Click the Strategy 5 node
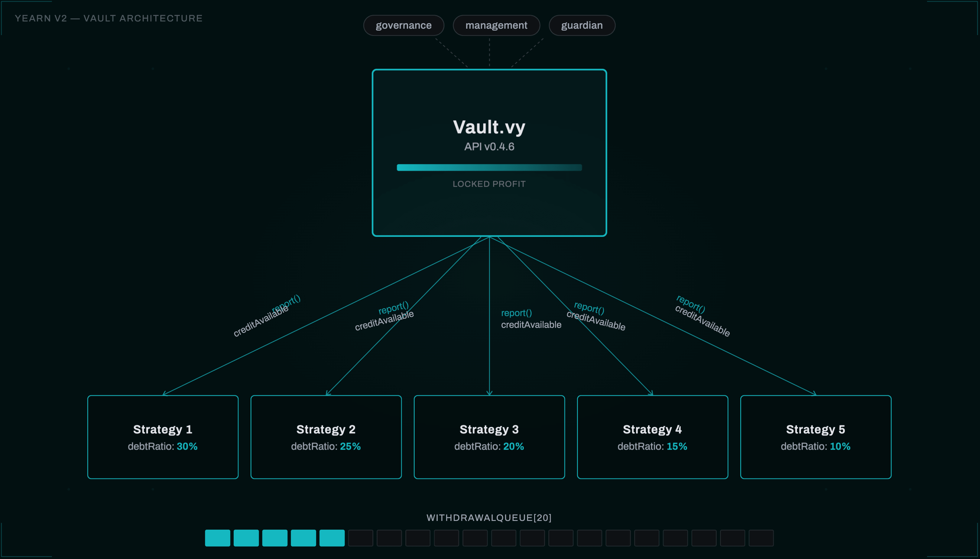The height and width of the screenshot is (559, 980). 816,437
